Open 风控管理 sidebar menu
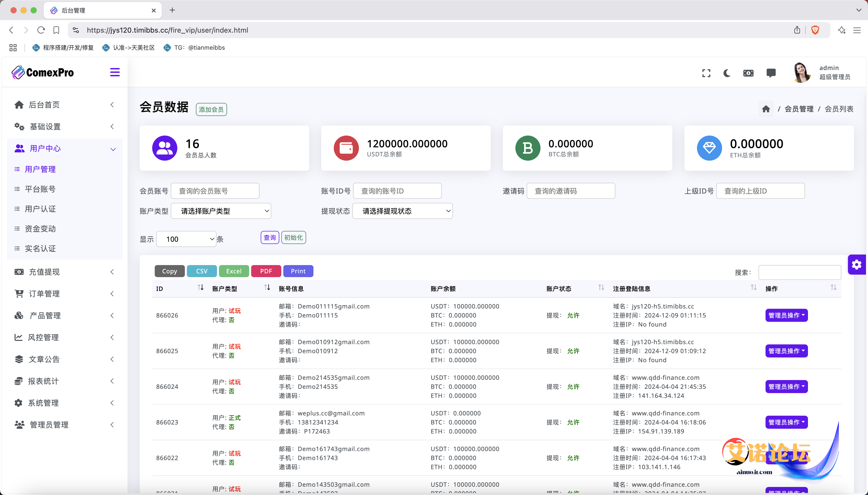The width and height of the screenshot is (868, 495). [65, 337]
